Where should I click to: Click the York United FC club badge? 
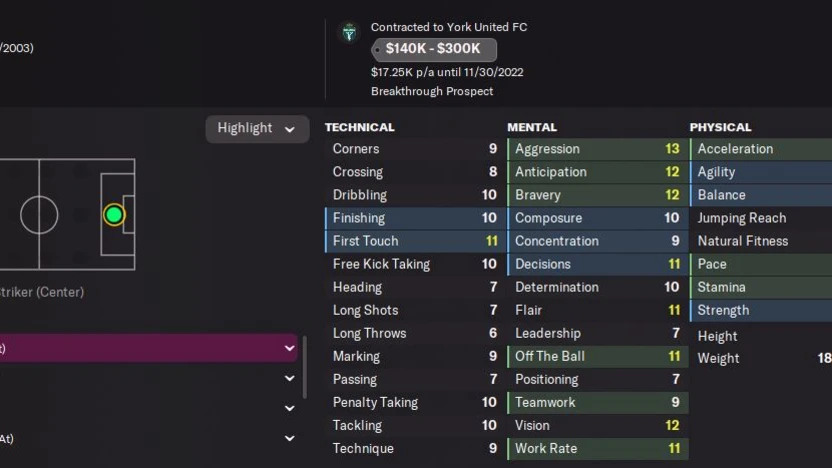click(349, 33)
